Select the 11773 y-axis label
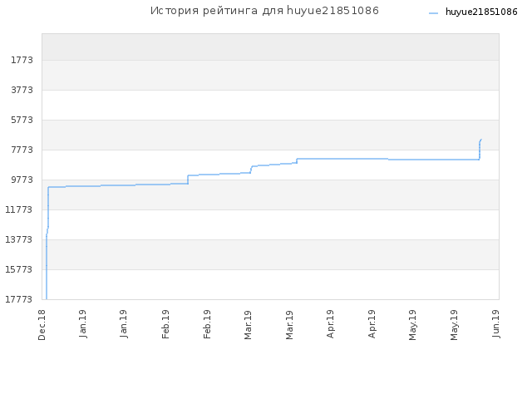The height and width of the screenshot is (399, 532). point(19,209)
